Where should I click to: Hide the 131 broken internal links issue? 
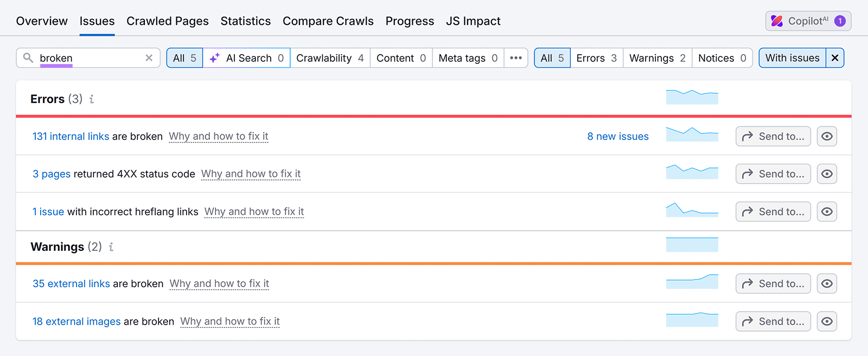click(x=826, y=136)
